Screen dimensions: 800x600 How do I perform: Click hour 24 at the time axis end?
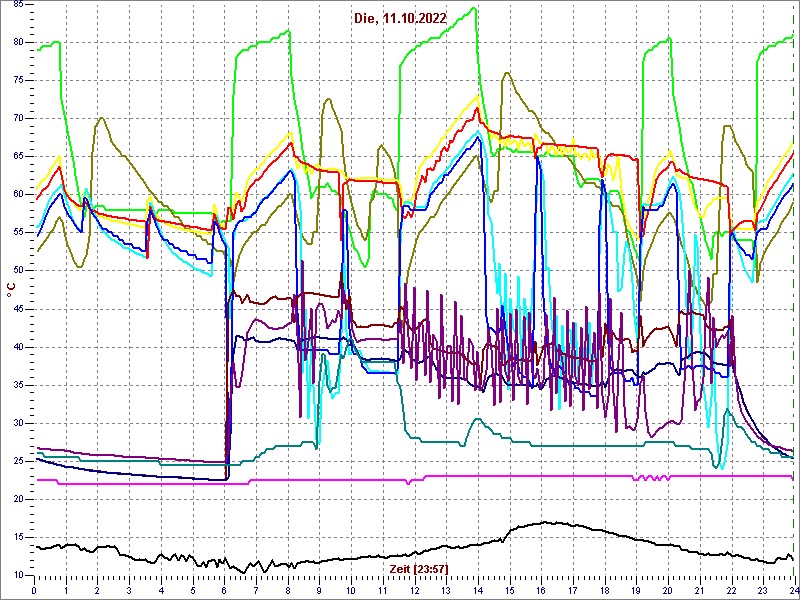tap(791, 590)
